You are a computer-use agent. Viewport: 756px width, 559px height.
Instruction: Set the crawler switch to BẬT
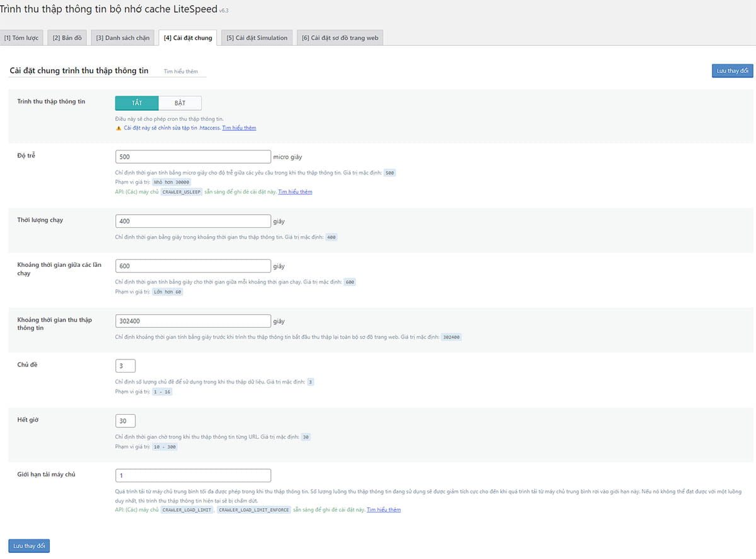[180, 103]
